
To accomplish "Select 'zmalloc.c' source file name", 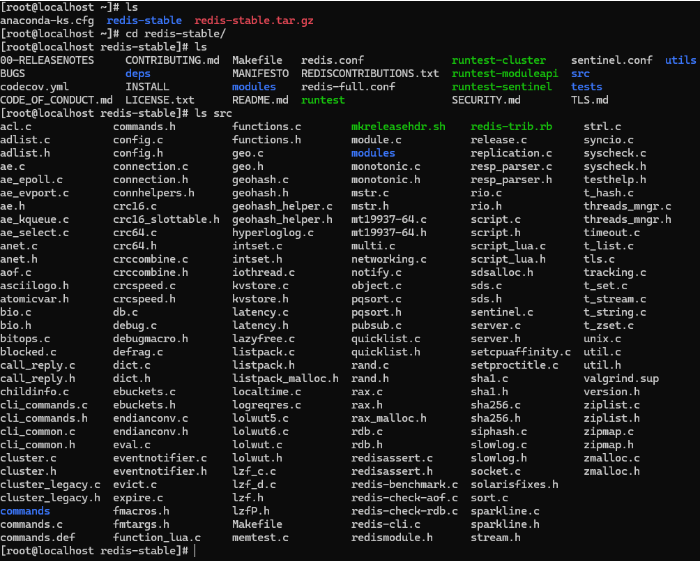I will (x=612, y=458).
